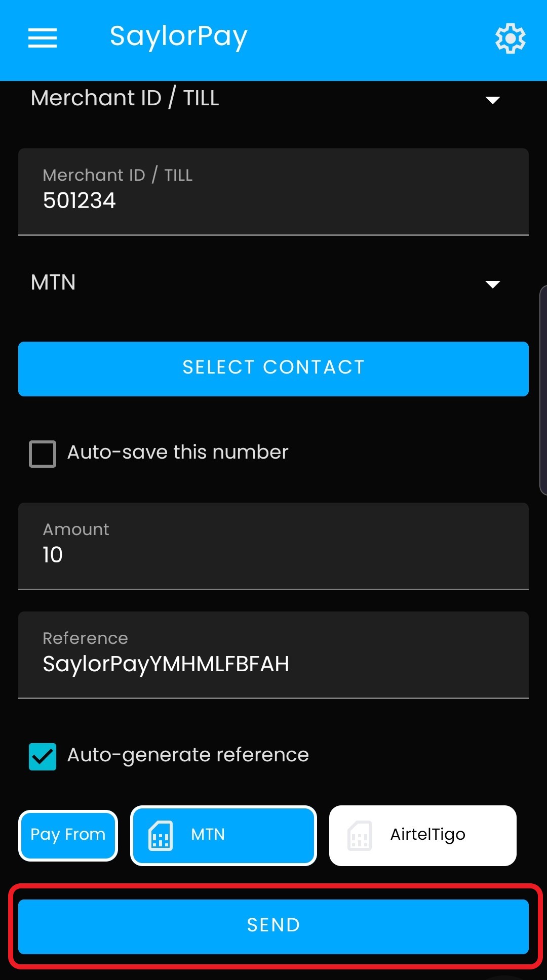Tap the SELECT CONTACT button

pos(273,369)
